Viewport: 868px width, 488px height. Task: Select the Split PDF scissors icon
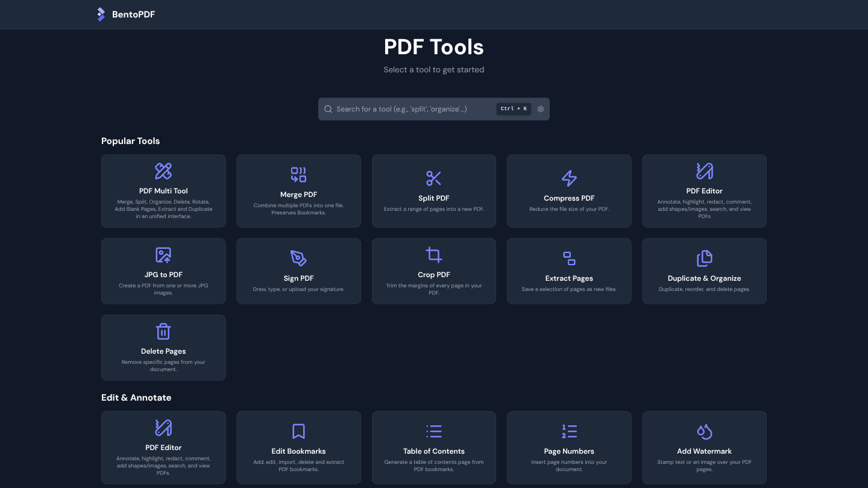[434, 178]
